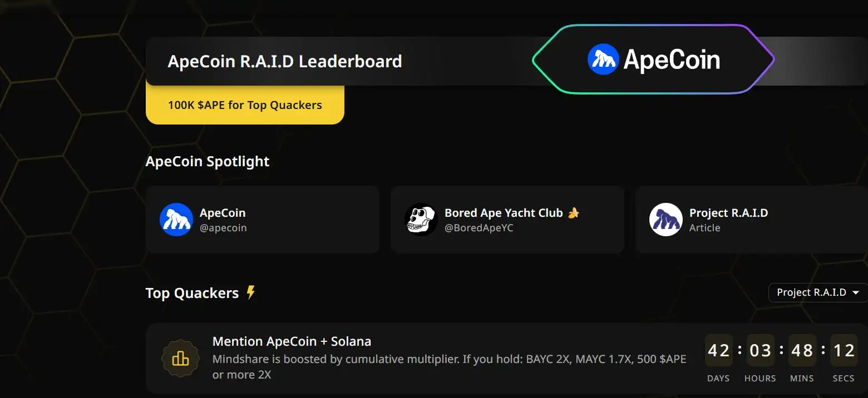Click the ApeCoin wordmark in hexagon banner
This screenshot has width=868, height=398.
coord(672,59)
